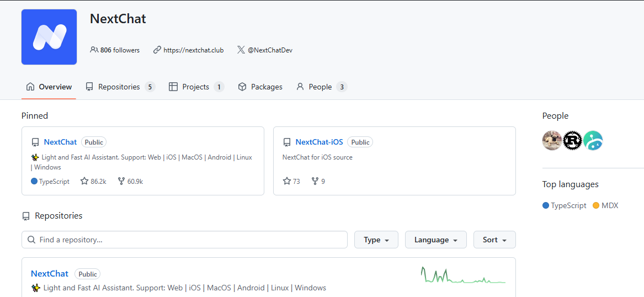Open the Type filter dropdown

coord(376,240)
